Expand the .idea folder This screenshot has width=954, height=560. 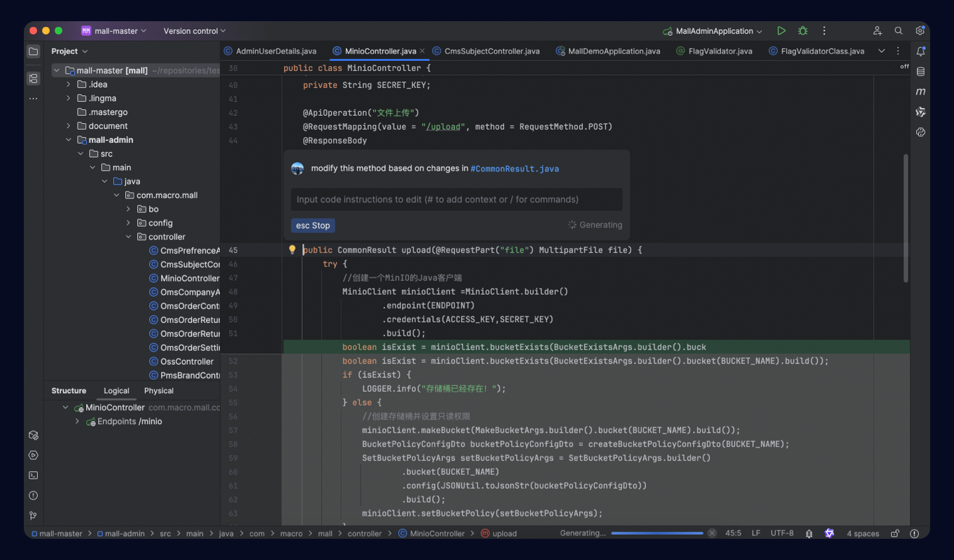coord(68,84)
